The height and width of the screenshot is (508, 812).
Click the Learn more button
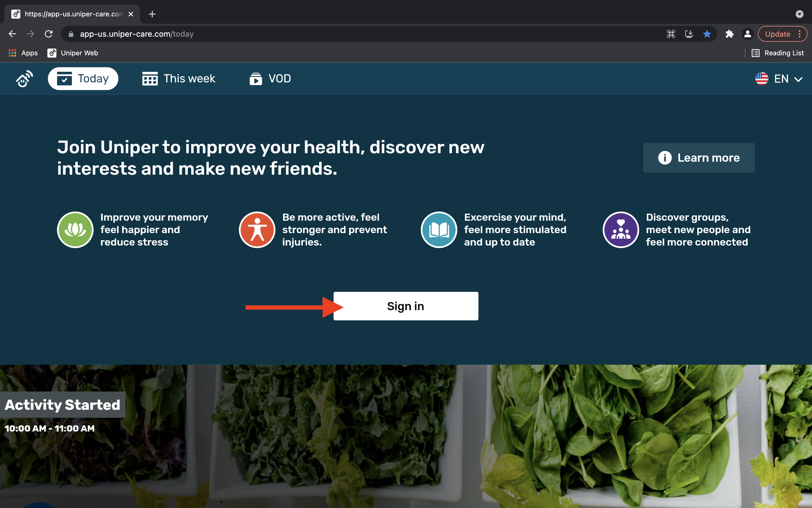699,157
